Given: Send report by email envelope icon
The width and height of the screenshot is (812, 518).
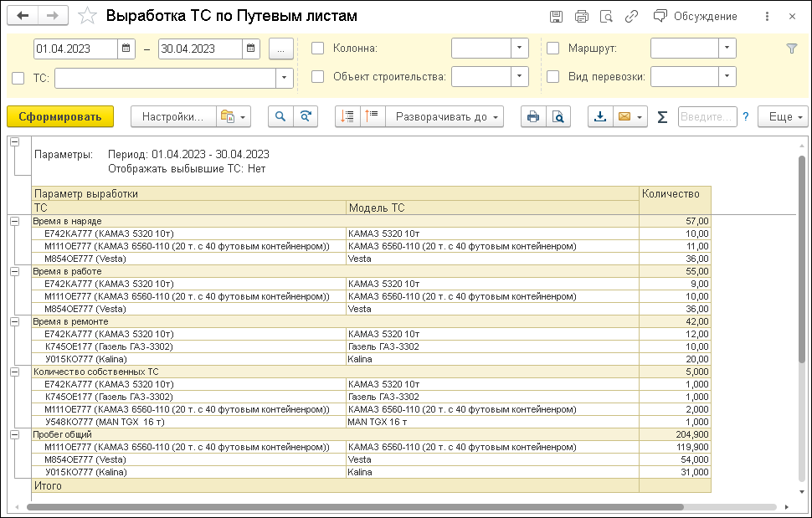Looking at the screenshot, I should [624, 116].
